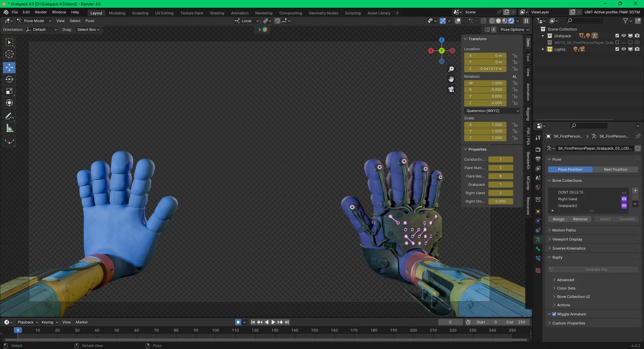
Task: Activate the 3D Cursor tool
Action: (x=9, y=54)
